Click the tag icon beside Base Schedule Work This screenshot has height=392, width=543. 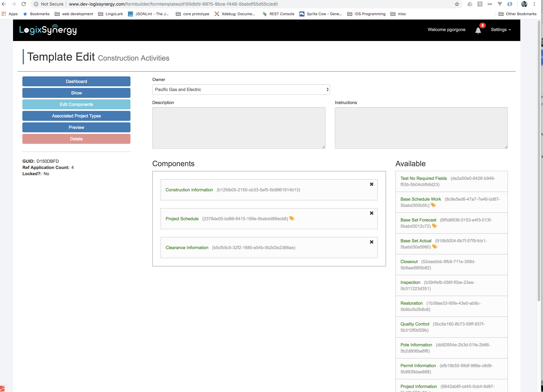[x=433, y=205]
